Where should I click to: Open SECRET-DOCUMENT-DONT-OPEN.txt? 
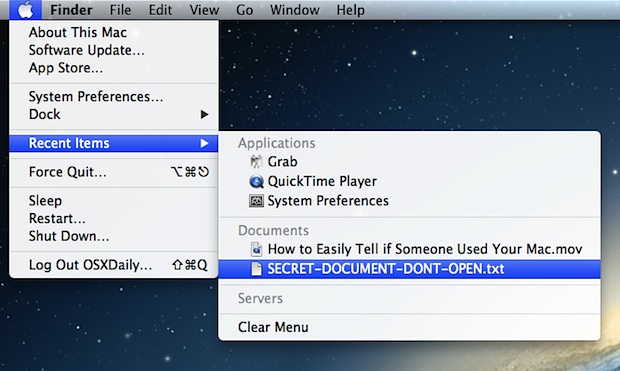click(x=409, y=269)
